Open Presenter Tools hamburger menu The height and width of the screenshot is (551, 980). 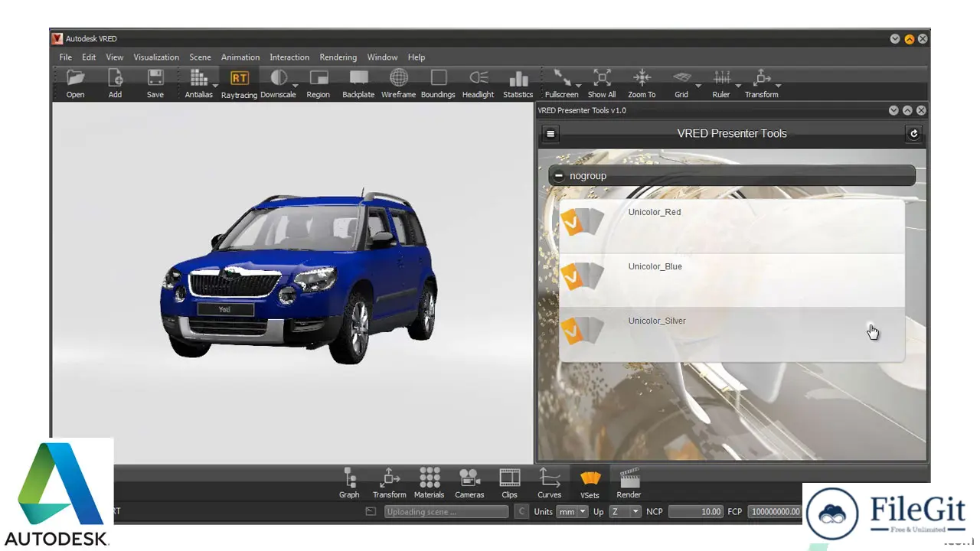pos(550,134)
